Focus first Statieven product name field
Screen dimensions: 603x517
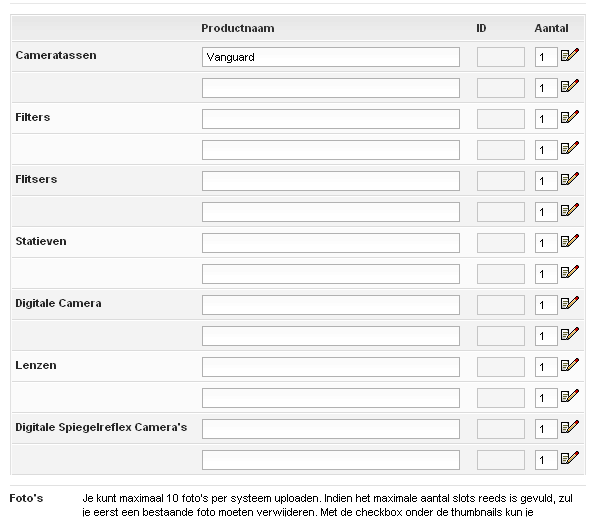coord(330,243)
